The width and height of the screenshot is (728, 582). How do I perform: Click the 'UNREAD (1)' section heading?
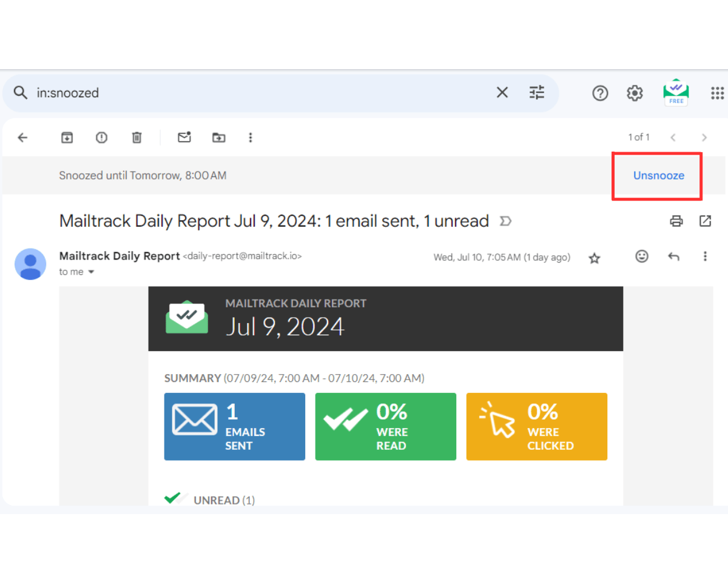pos(224,501)
